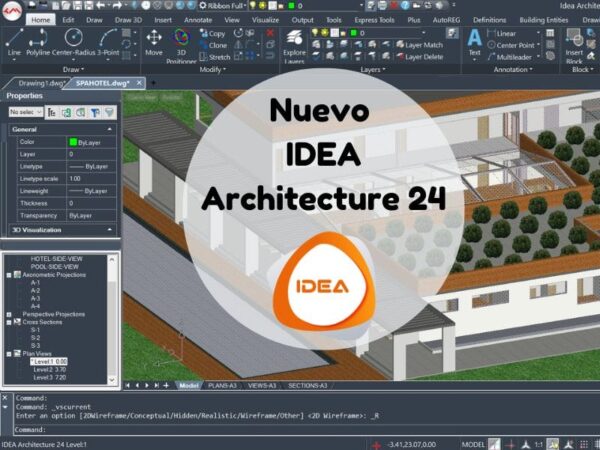Switch to the Drawing1.dwg document tab
This screenshot has width=600, height=450.
coord(41,83)
